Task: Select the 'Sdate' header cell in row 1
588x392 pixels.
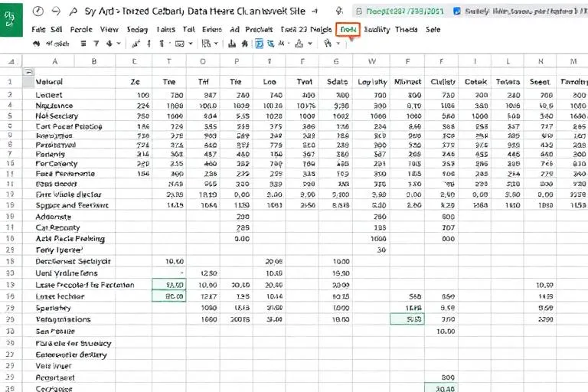Action: click(336, 82)
